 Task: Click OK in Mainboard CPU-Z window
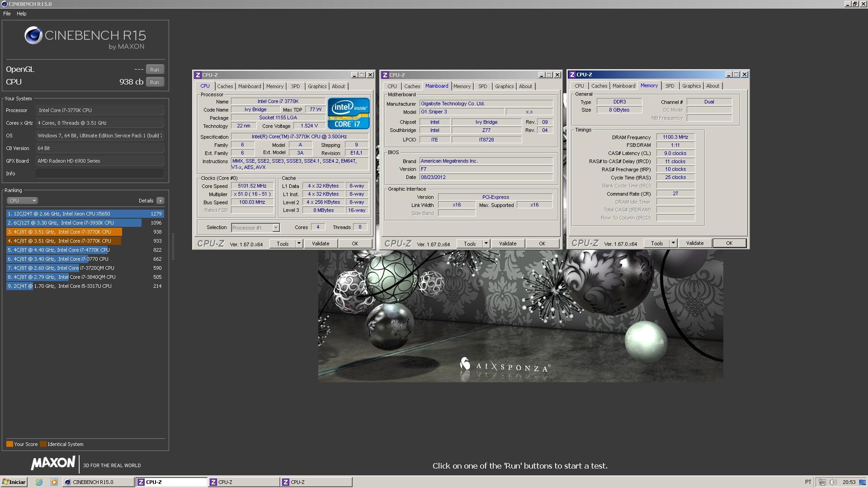coord(542,244)
